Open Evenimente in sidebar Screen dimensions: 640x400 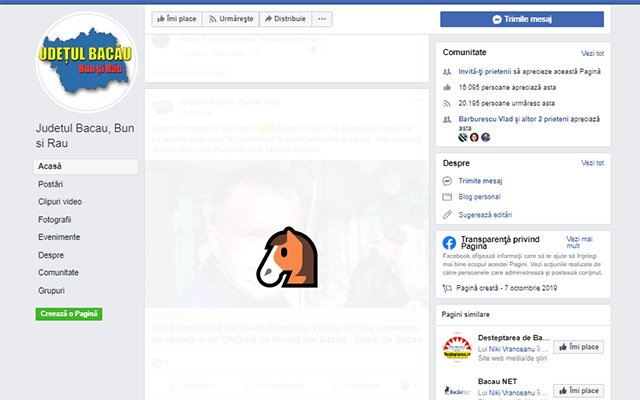(59, 237)
